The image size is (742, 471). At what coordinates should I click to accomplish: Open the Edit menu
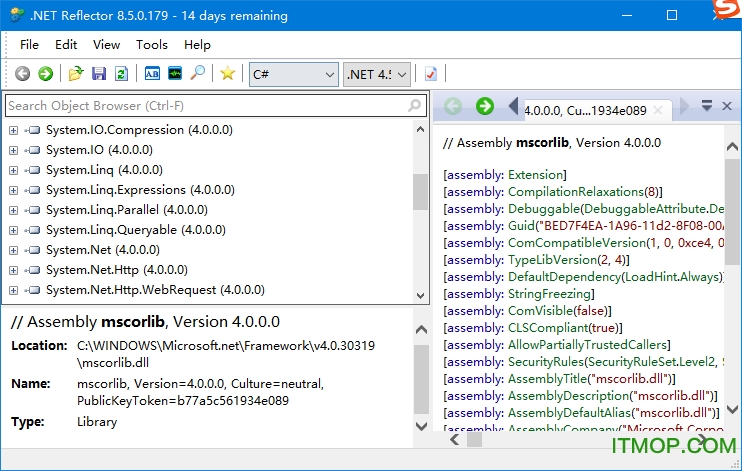click(x=66, y=44)
